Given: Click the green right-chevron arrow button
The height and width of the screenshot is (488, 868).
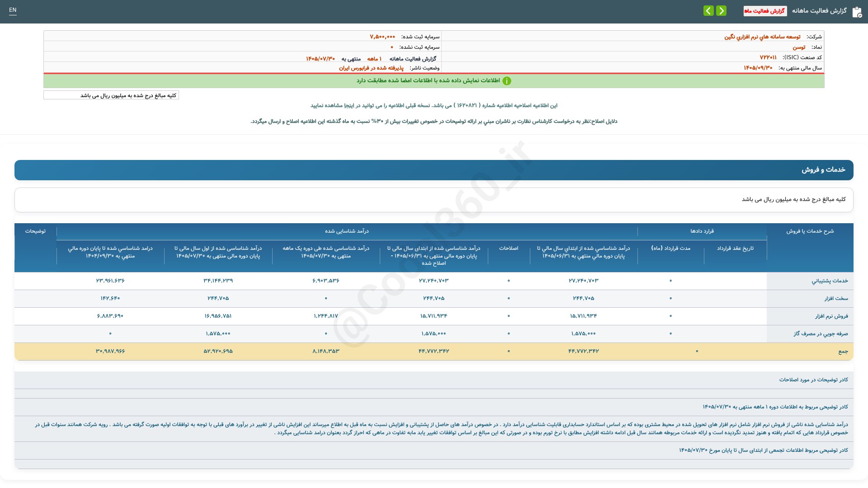Looking at the screenshot, I should 721,10.
